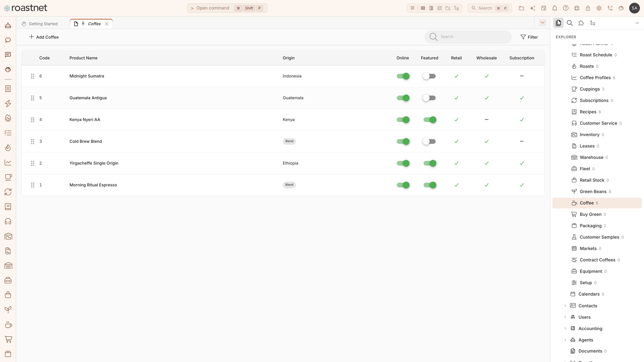Focus the coffee list Search field
The width and height of the screenshot is (644, 362).
click(468, 37)
